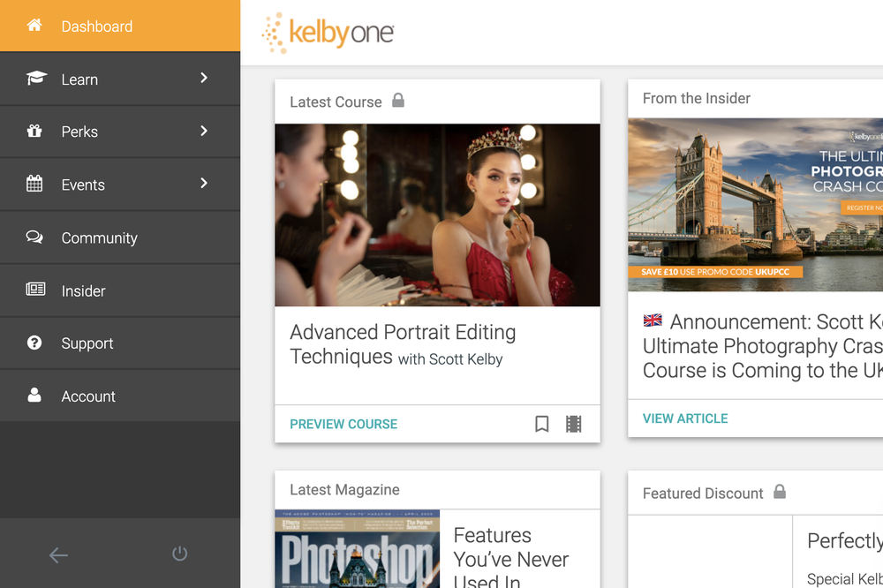Click the lock icon next to Featured Discount
Image resolution: width=883 pixels, height=588 pixels.
tap(780, 492)
